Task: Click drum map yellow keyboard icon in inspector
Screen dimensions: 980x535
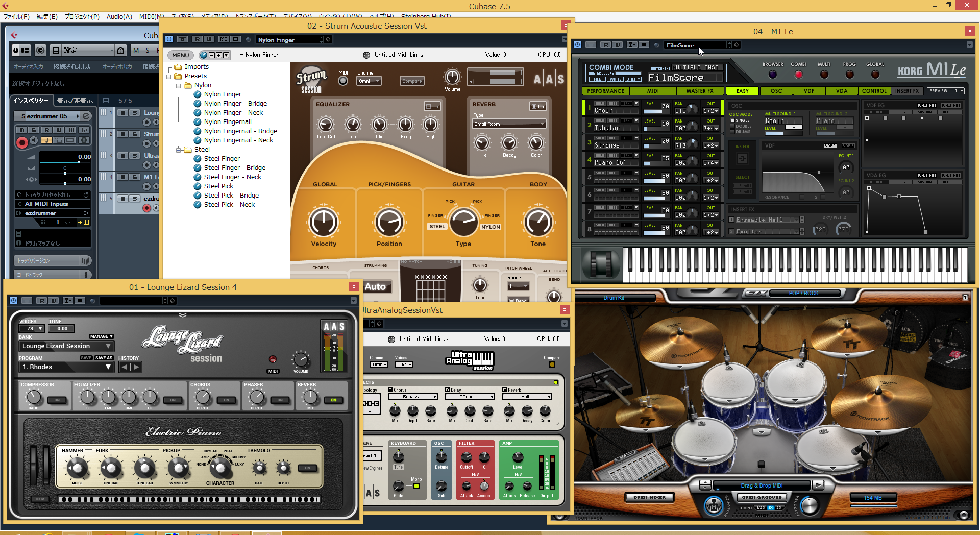Action: (x=86, y=222)
